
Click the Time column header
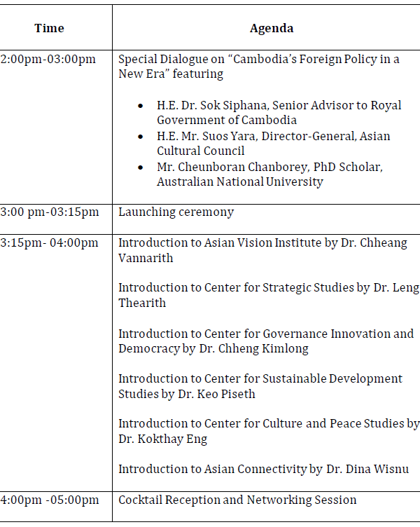pyautogui.click(x=49, y=29)
